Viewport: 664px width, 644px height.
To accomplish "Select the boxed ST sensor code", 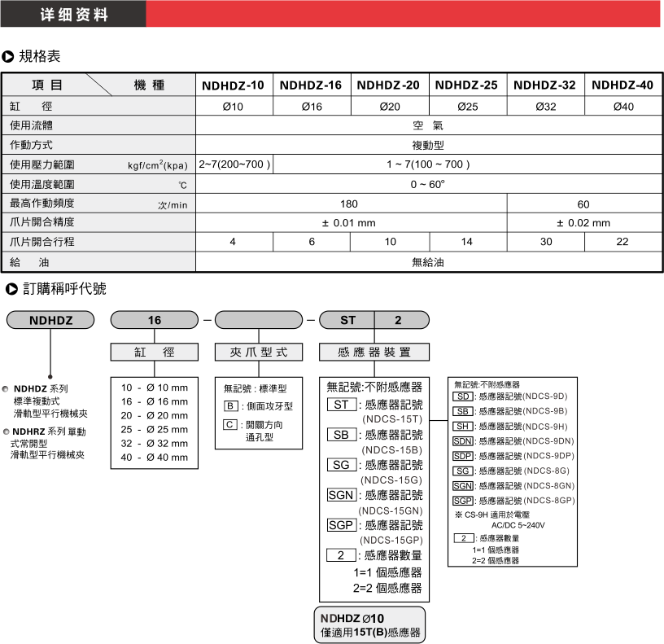I will pos(341,405).
